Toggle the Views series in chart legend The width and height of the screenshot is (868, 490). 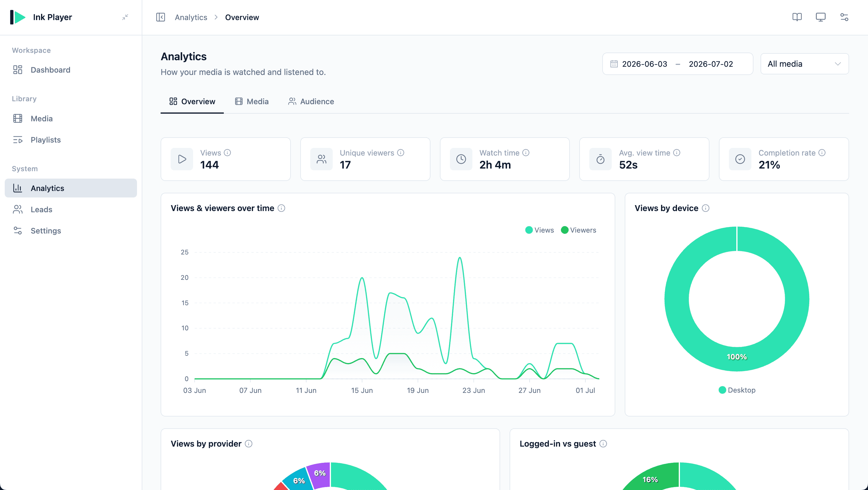click(539, 230)
